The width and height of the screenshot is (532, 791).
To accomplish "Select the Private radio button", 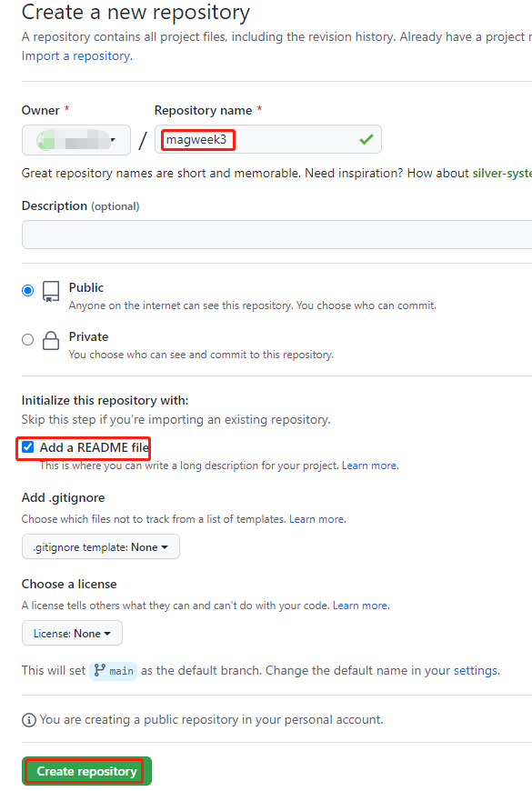I will (x=28, y=339).
